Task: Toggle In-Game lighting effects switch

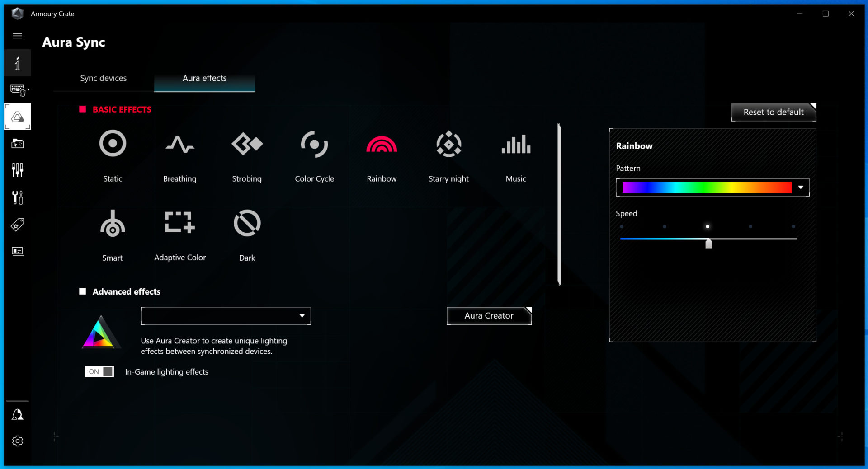Action: point(99,371)
